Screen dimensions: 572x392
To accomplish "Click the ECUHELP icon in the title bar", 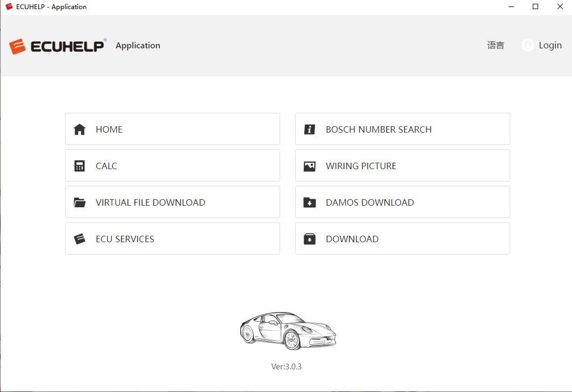I will (x=9, y=6).
